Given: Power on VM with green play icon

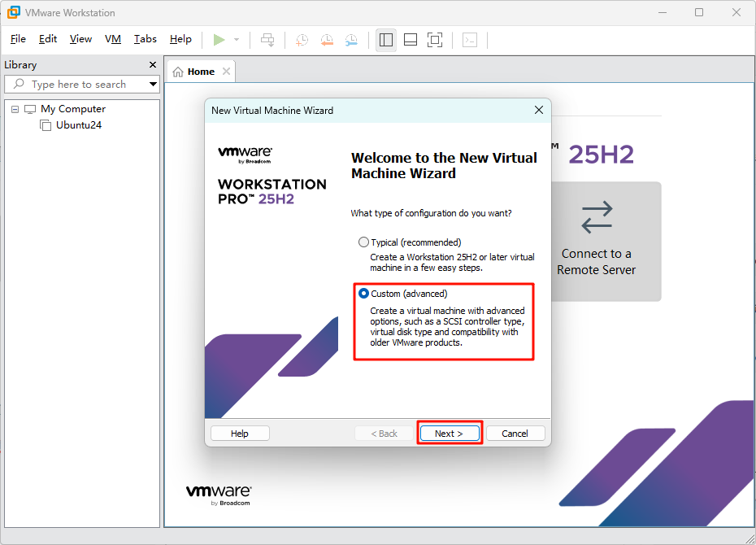Looking at the screenshot, I should [x=219, y=40].
